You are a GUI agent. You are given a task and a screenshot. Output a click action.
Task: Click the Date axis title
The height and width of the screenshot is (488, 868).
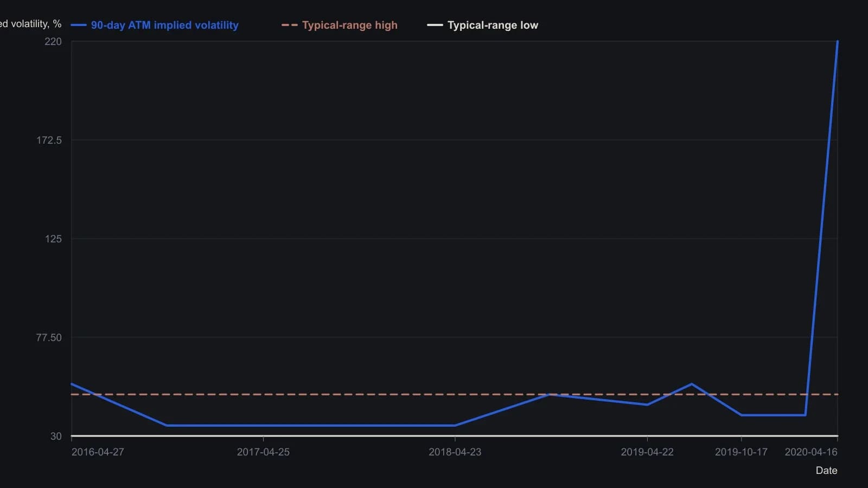pos(826,471)
